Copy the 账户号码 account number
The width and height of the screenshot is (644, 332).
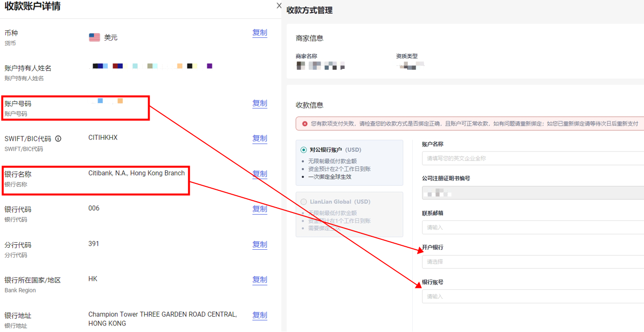point(260,103)
